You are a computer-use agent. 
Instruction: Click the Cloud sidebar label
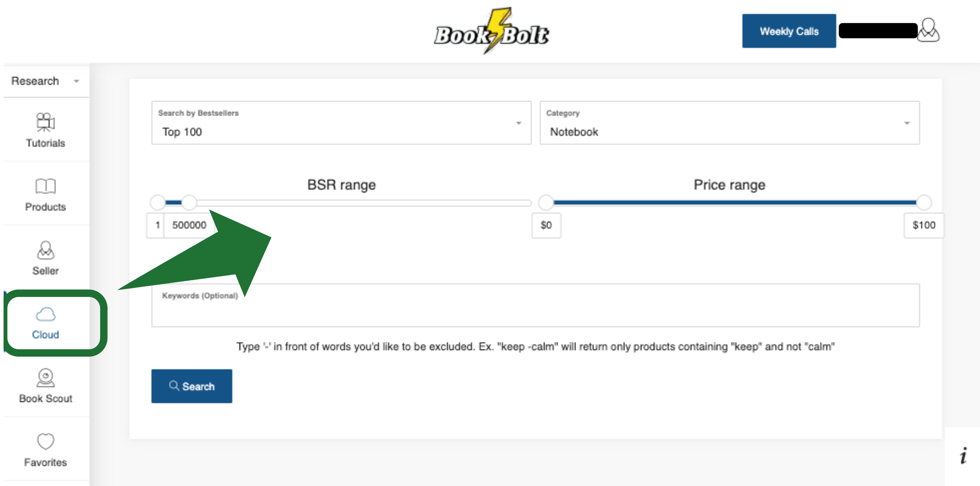(46, 335)
